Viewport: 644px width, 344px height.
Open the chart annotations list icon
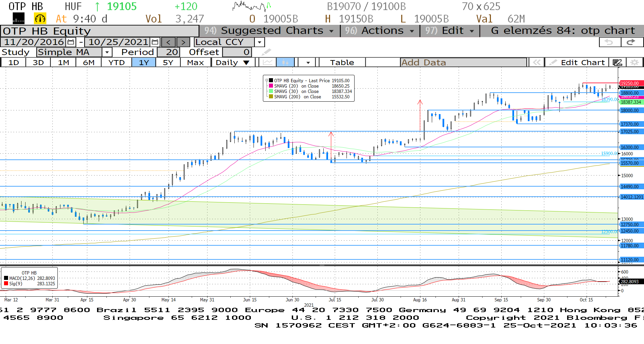tap(617, 62)
